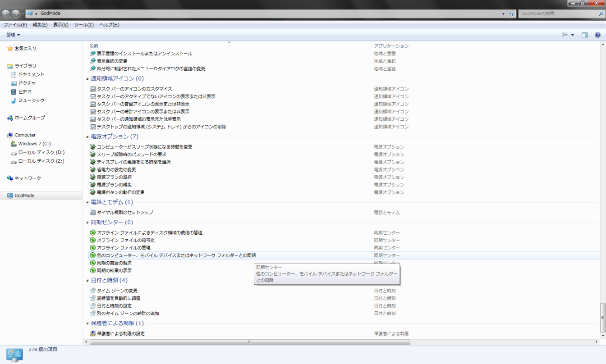Select the ピクチャ library icon
The width and height of the screenshot is (606, 364).
point(14,83)
